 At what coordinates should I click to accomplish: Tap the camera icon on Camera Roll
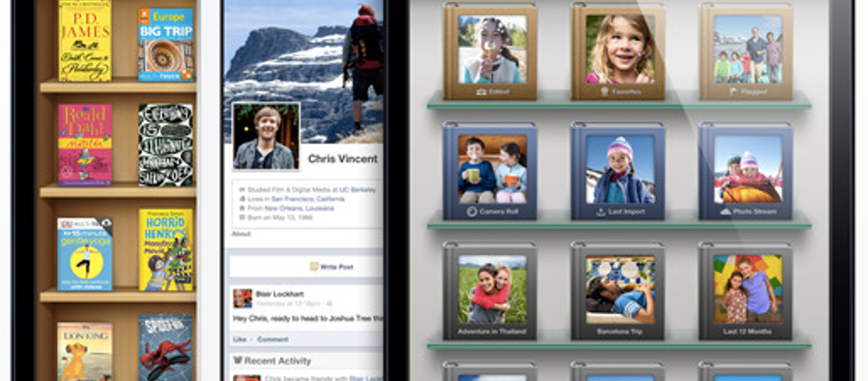[x=472, y=211]
